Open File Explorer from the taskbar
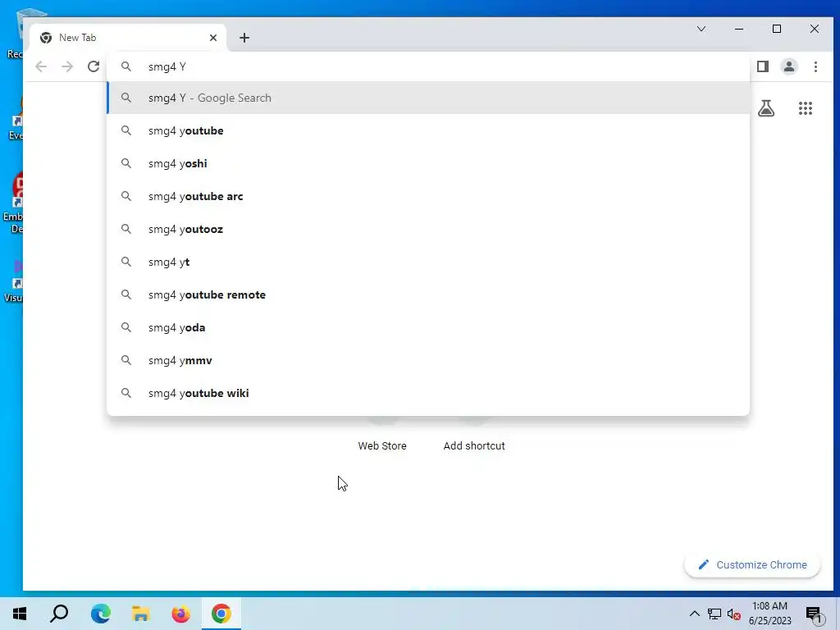 140,614
